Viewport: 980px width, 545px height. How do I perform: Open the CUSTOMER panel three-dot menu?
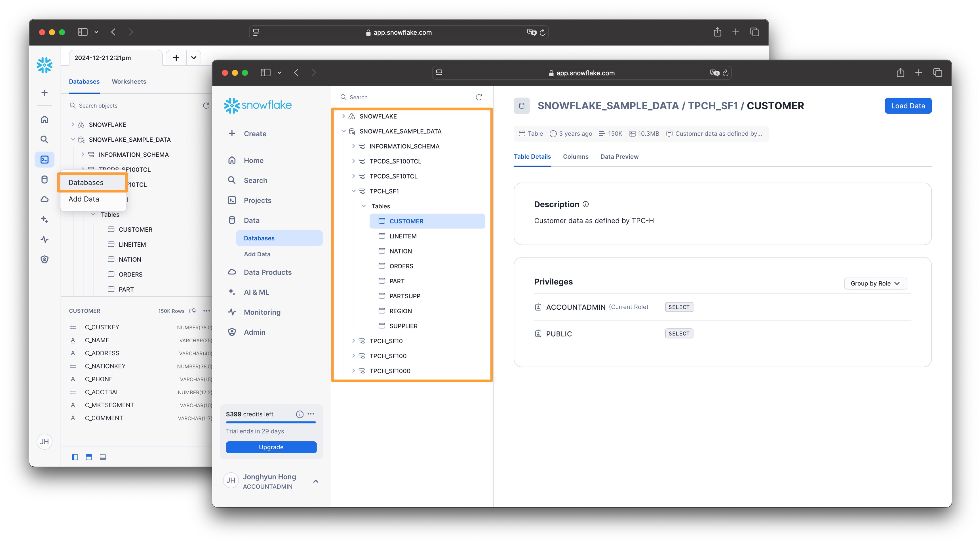[206, 311]
